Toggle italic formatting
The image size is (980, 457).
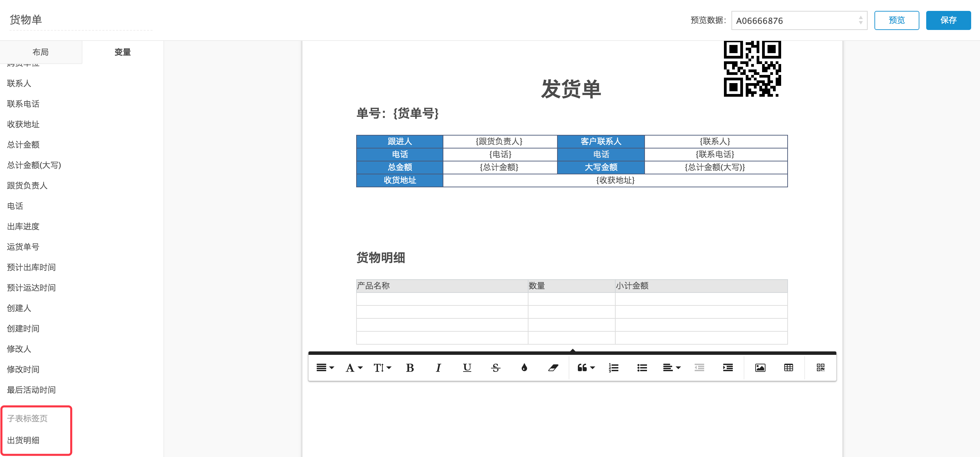coord(438,367)
